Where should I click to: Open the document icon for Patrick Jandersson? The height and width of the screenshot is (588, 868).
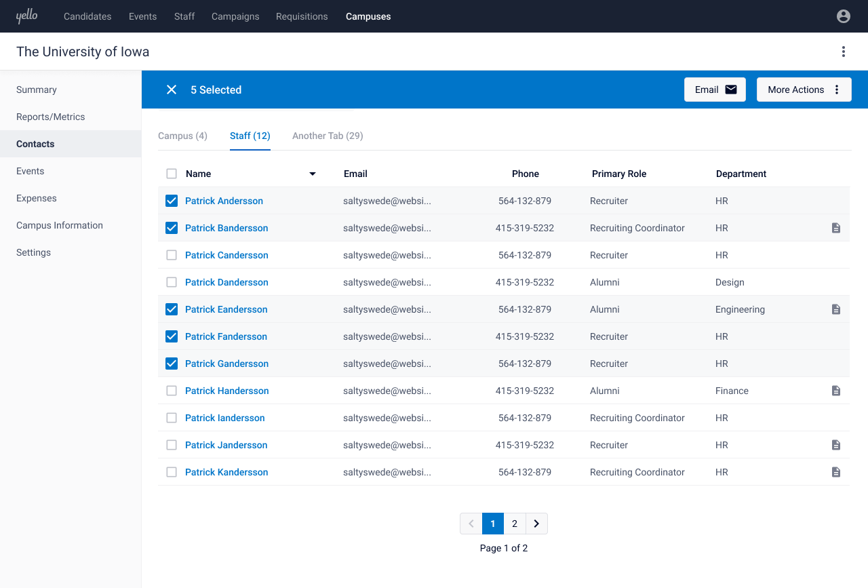coord(836,445)
